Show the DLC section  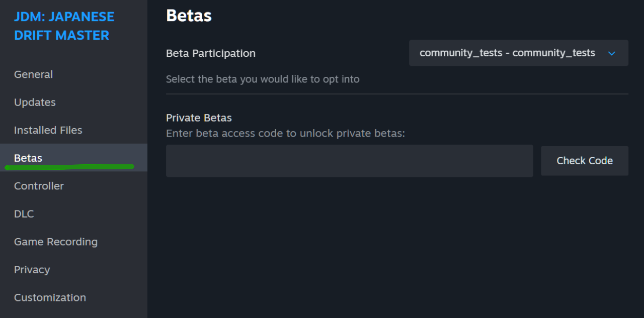pyautogui.click(x=24, y=214)
